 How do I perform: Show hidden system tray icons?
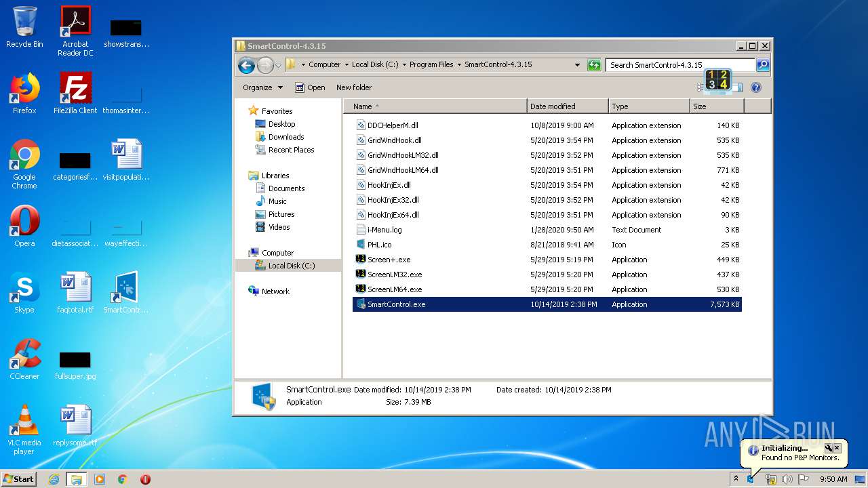[736, 479]
